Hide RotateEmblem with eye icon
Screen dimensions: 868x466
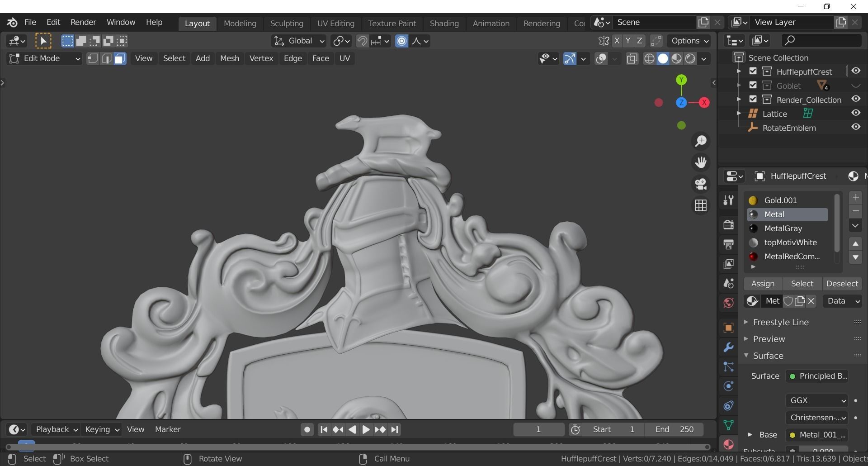[855, 127]
